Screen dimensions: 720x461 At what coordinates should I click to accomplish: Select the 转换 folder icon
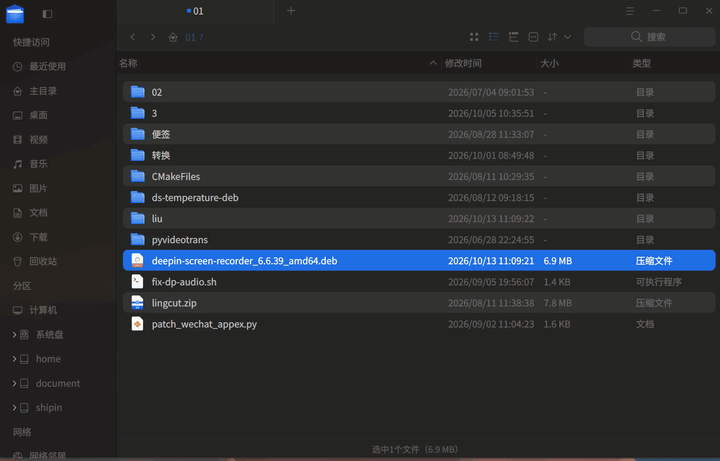point(137,155)
